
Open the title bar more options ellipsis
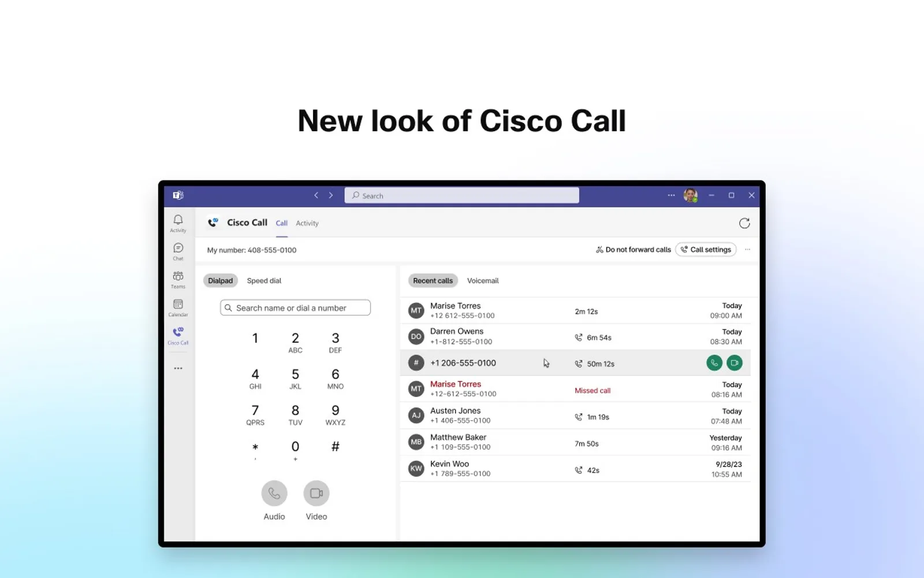(x=671, y=195)
